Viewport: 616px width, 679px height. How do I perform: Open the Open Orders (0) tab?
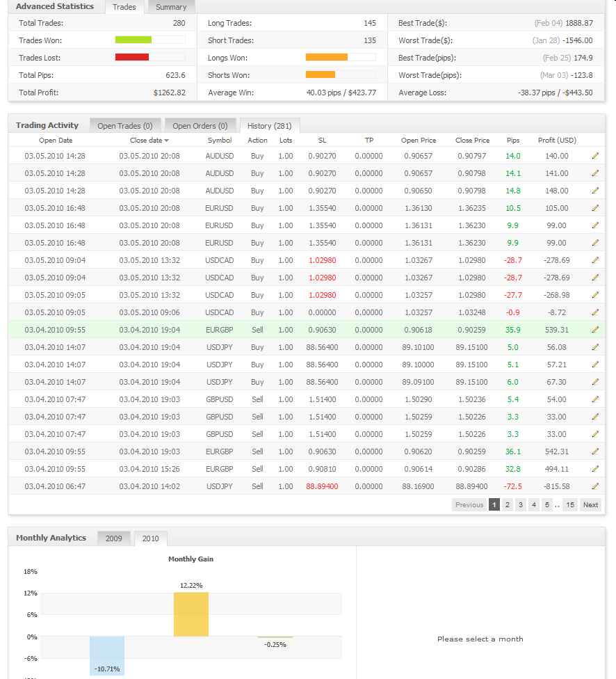[201, 126]
